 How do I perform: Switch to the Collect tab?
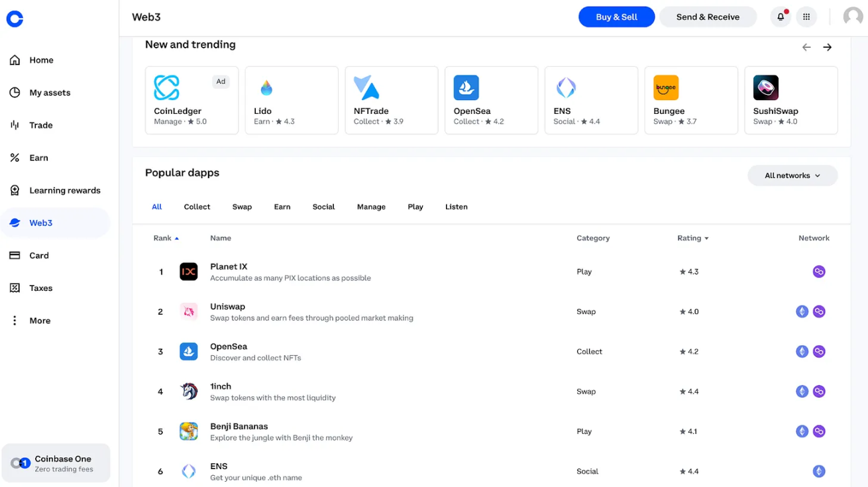pos(197,206)
